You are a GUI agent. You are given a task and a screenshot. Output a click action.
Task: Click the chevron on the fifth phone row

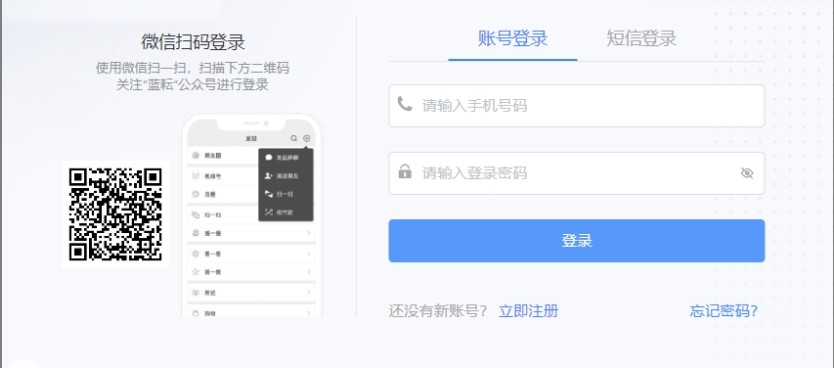(309, 233)
